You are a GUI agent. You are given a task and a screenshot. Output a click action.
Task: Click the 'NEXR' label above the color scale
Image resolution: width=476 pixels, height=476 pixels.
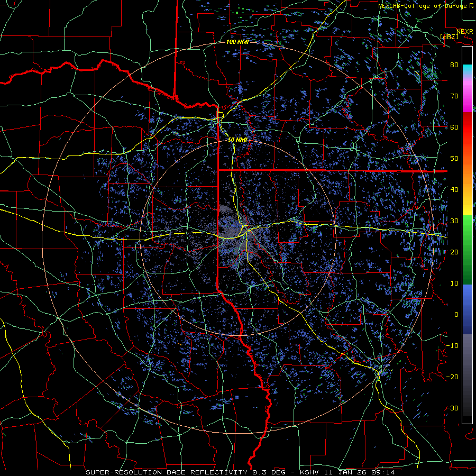465,32
